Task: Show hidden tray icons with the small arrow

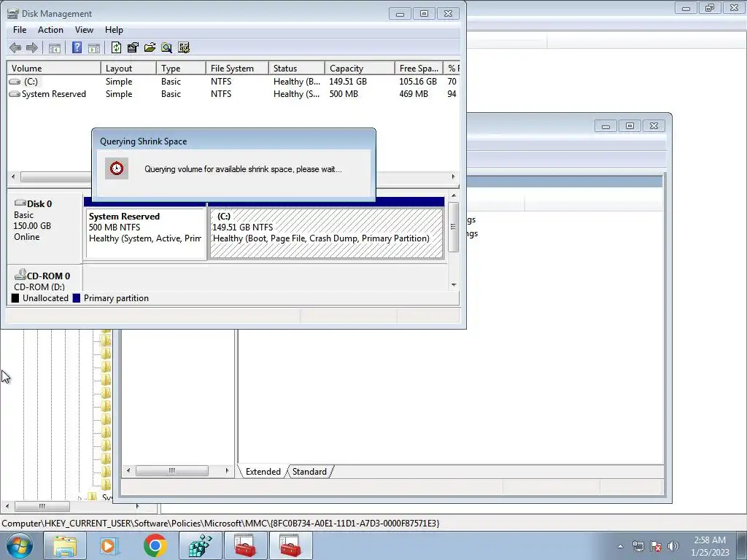Action: click(x=620, y=546)
